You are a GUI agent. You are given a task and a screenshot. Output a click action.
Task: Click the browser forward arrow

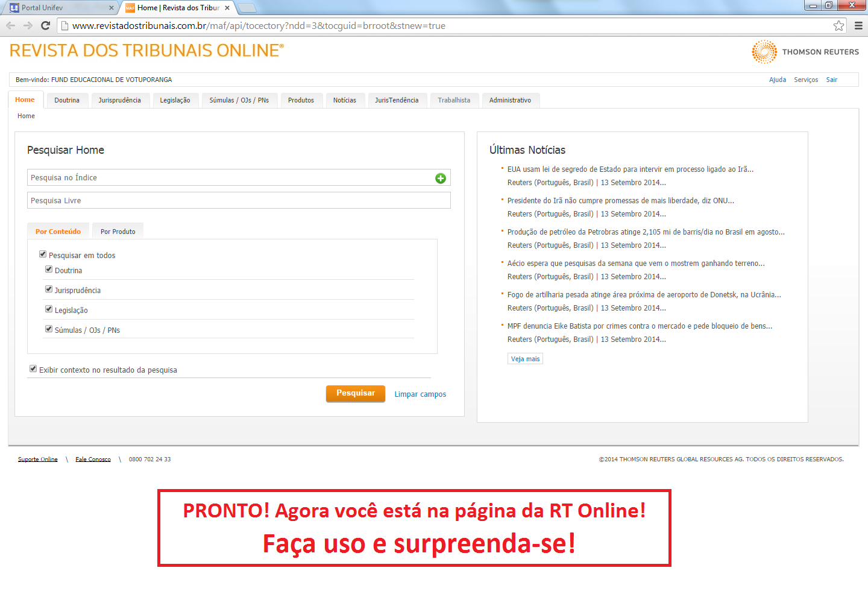pyautogui.click(x=28, y=25)
